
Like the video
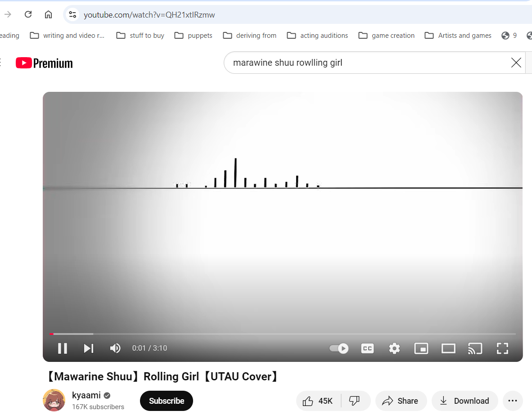pos(318,401)
